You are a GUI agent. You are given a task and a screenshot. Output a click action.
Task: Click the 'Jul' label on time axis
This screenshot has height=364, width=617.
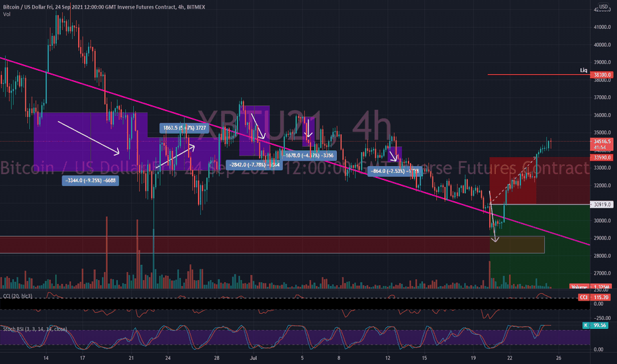point(254,358)
